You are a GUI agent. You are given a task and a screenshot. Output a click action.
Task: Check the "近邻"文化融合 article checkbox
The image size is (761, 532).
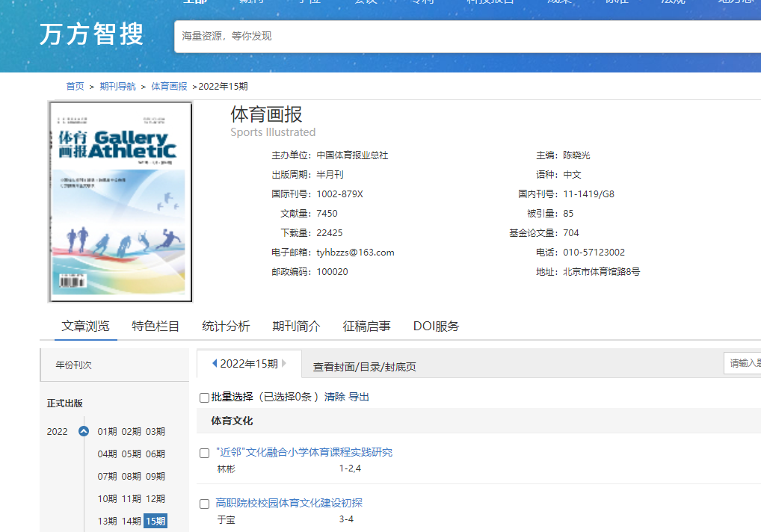point(205,453)
